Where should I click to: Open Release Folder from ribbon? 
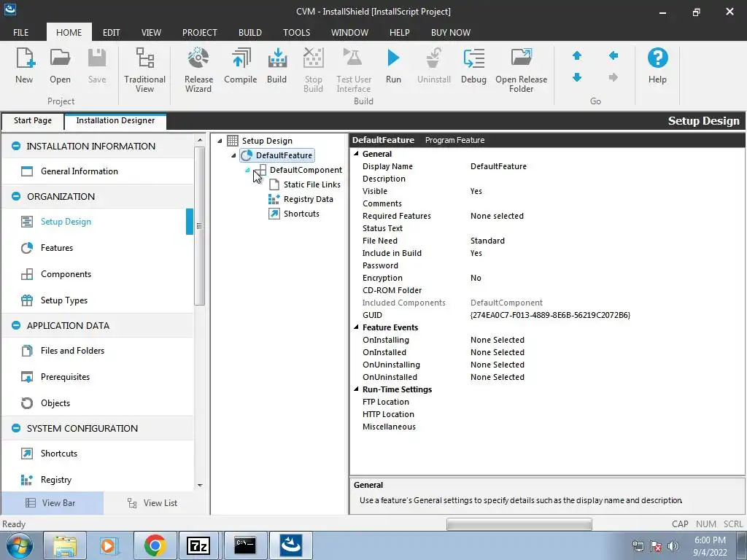coord(521,69)
